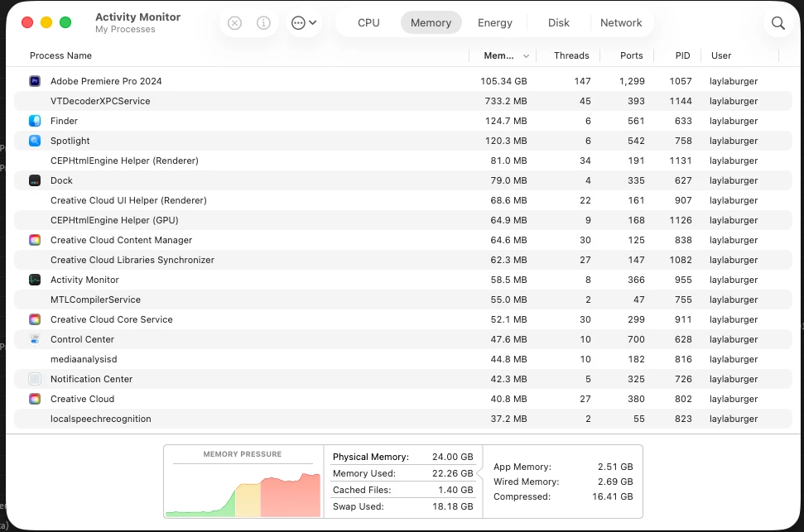This screenshot has width=804, height=532.
Task: Open the Disk tab
Action: [x=558, y=23]
